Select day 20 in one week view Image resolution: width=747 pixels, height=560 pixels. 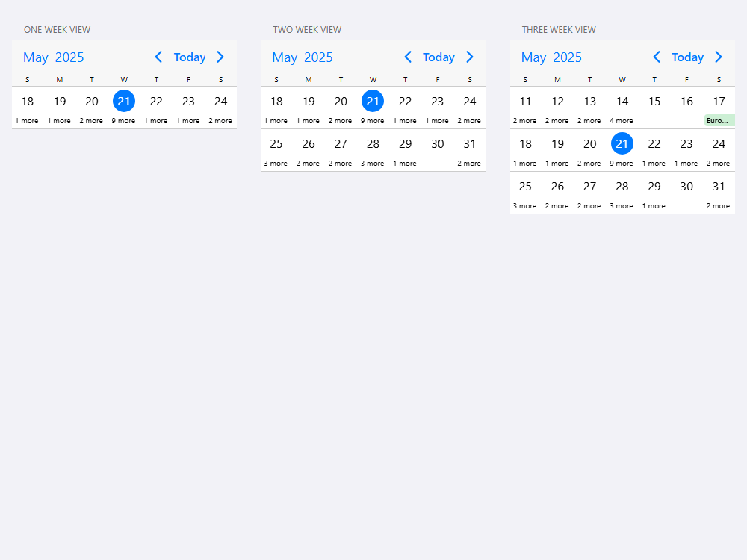point(92,101)
